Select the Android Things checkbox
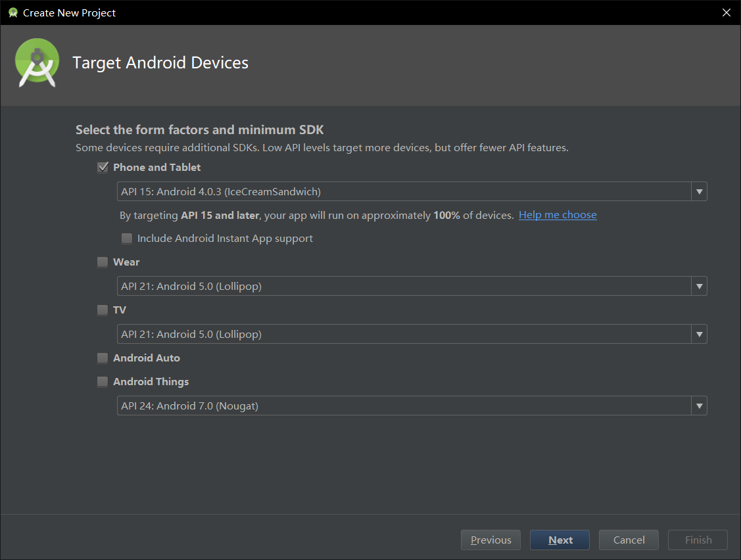741x560 pixels. pyautogui.click(x=103, y=382)
